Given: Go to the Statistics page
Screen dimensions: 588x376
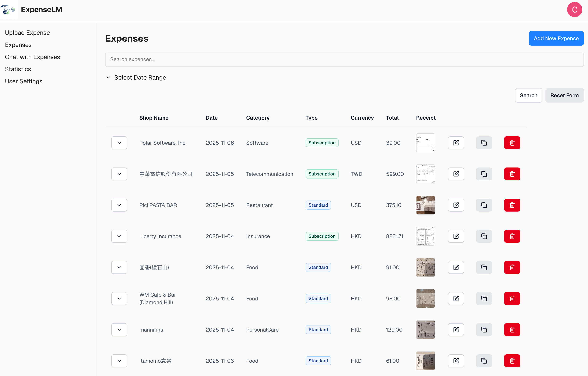Looking at the screenshot, I should click(x=18, y=69).
